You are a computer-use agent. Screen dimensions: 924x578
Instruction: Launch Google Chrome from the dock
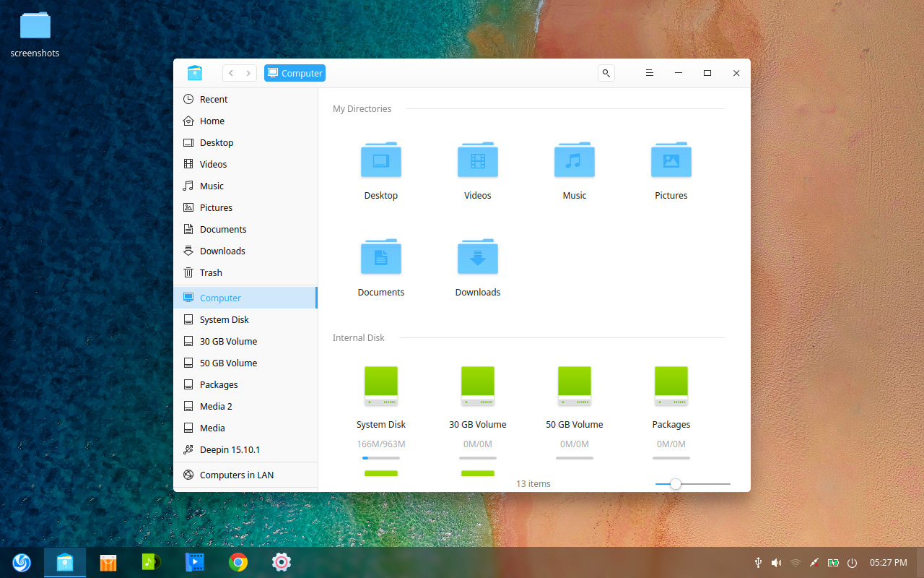point(237,562)
